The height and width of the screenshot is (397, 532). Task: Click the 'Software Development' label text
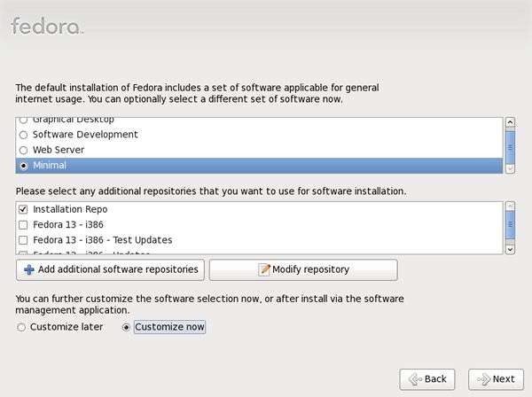point(85,135)
